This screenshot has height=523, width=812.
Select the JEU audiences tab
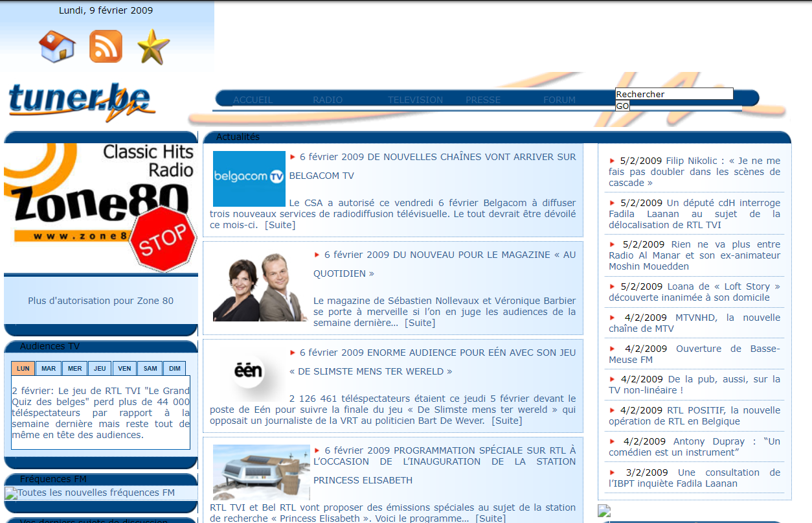pyautogui.click(x=100, y=369)
